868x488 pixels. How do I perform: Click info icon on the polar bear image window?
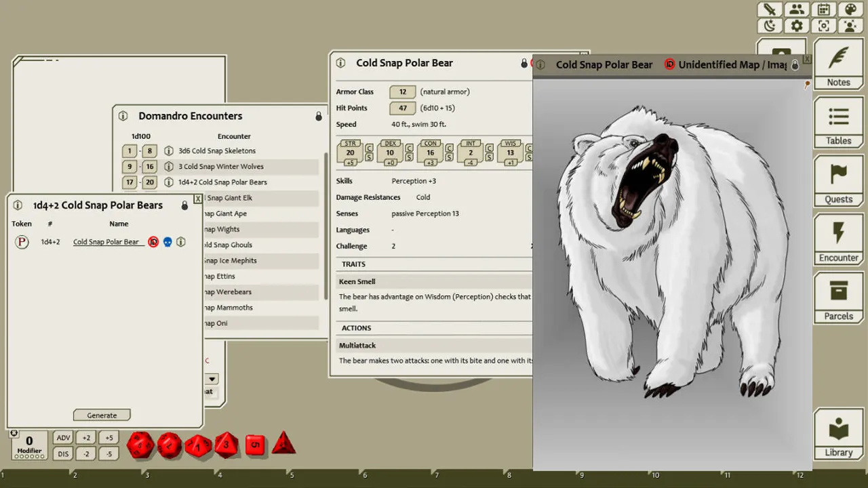(x=540, y=65)
